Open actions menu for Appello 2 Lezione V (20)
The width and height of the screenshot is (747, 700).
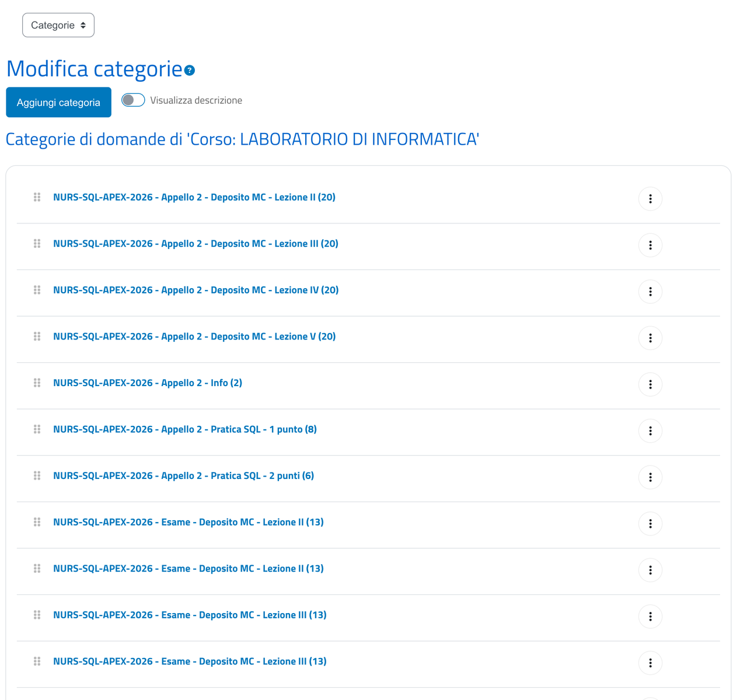pyautogui.click(x=650, y=338)
